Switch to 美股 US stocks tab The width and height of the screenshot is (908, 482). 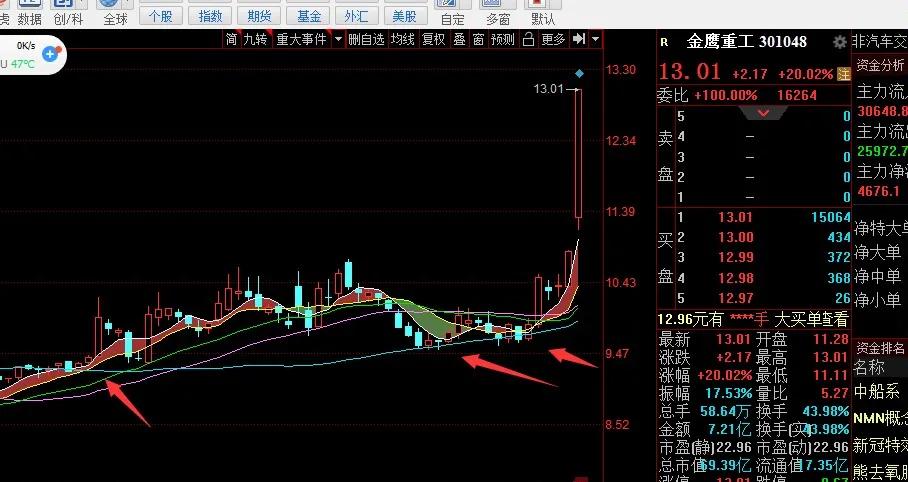(405, 16)
